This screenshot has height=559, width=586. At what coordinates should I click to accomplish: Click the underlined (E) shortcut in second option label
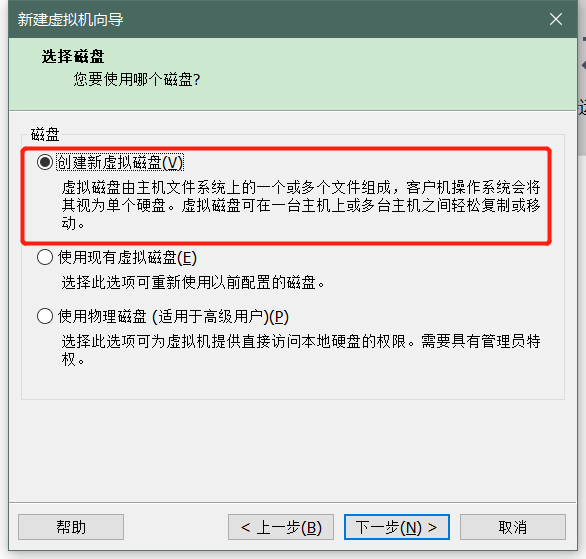187,258
